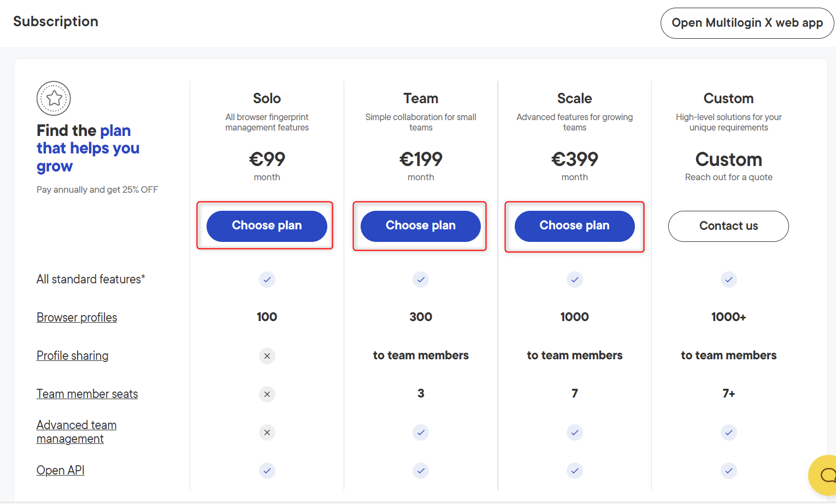Visit the Open API link
Screen dimensions: 836x504
pyautogui.click(x=60, y=470)
